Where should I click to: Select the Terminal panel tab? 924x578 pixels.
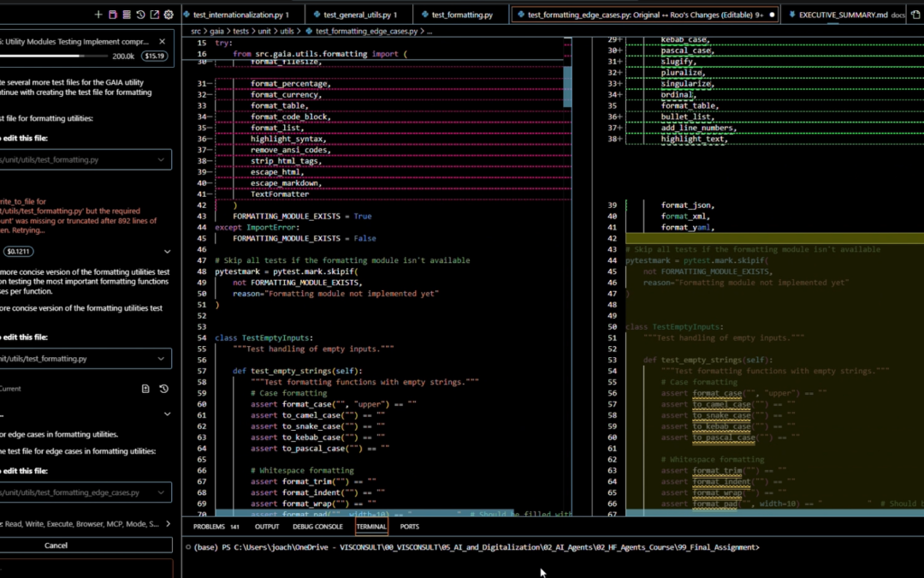pos(371,526)
